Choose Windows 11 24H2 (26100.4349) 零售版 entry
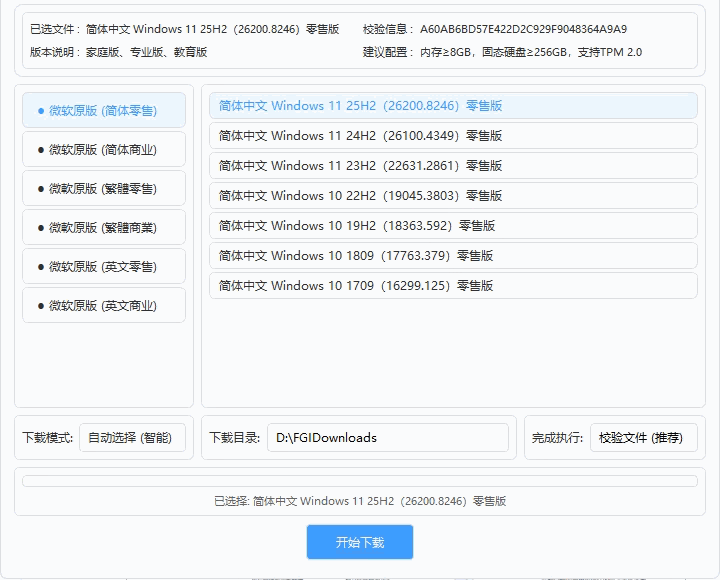 453,135
